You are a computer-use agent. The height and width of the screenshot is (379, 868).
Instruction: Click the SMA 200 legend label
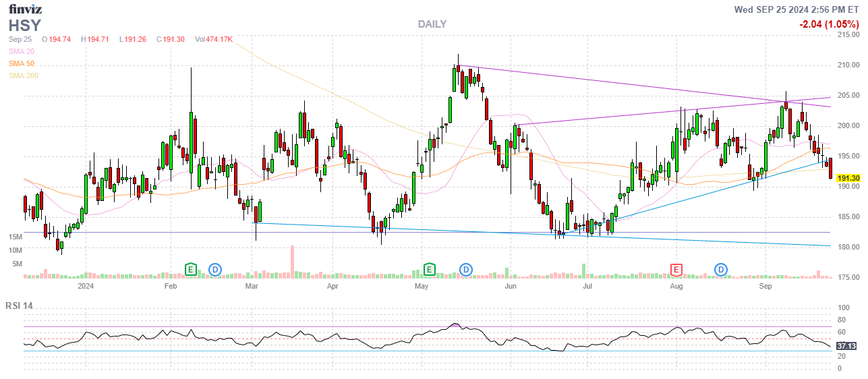coord(24,76)
